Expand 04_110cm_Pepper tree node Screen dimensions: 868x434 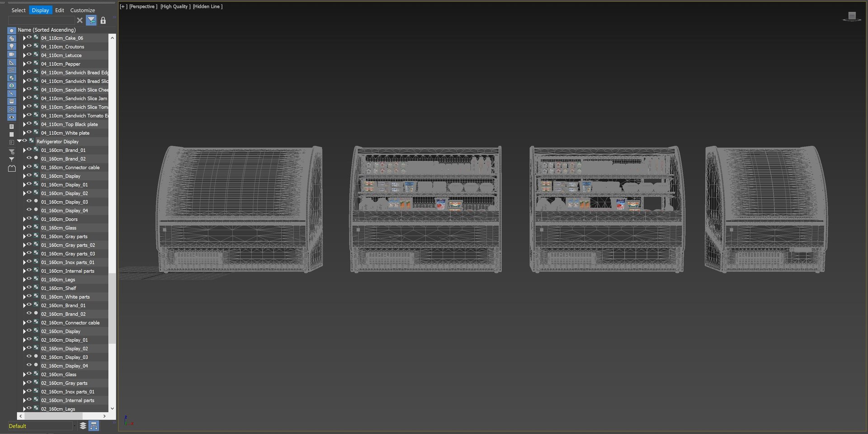24,64
